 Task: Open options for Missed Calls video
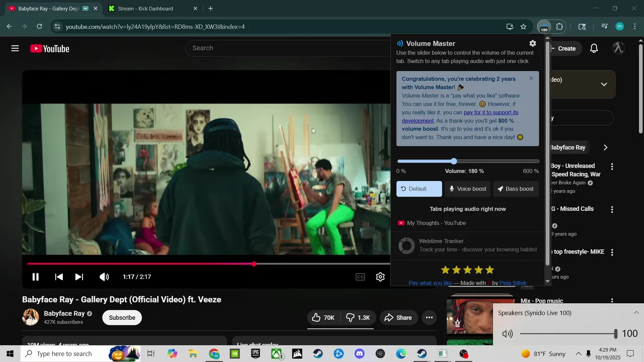(x=612, y=209)
